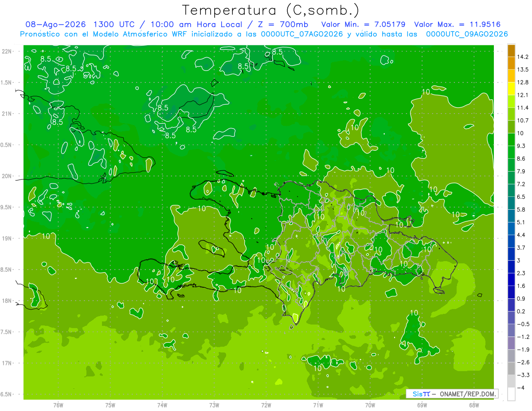The height and width of the screenshot is (411, 532).
Task: Pick the green legend band between 9.3 and 8.6
Action: pos(511,153)
